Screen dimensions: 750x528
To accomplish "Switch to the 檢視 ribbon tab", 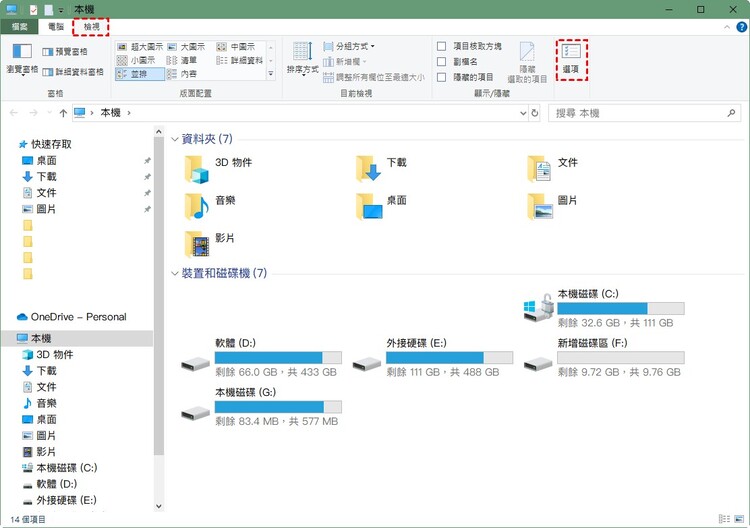I will pos(91,27).
